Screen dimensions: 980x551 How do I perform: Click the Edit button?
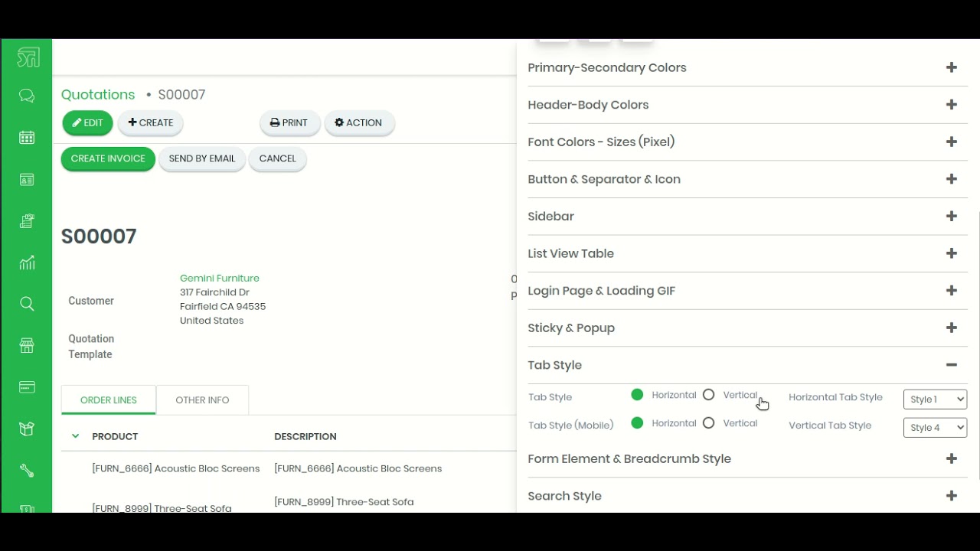pos(87,122)
